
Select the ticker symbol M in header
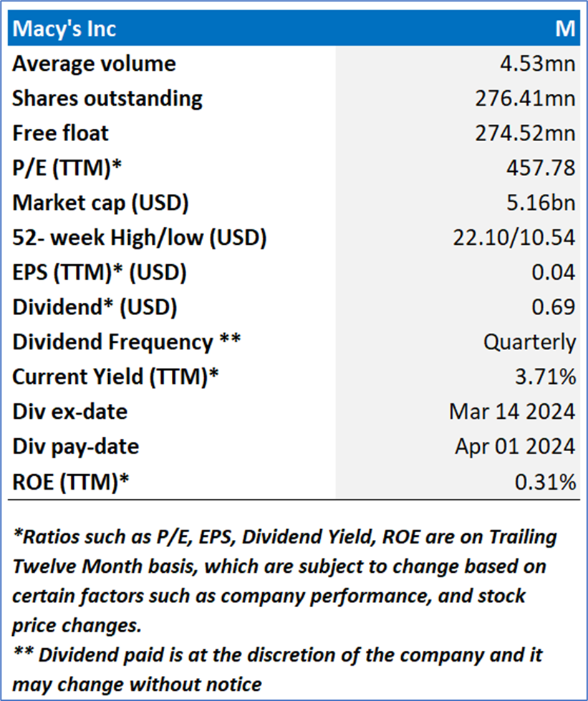(566, 29)
